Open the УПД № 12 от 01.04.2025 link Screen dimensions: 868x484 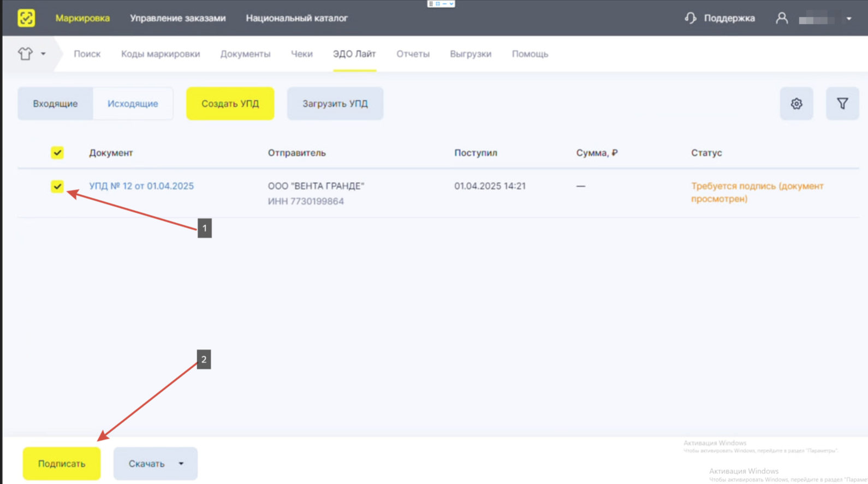[141, 186]
